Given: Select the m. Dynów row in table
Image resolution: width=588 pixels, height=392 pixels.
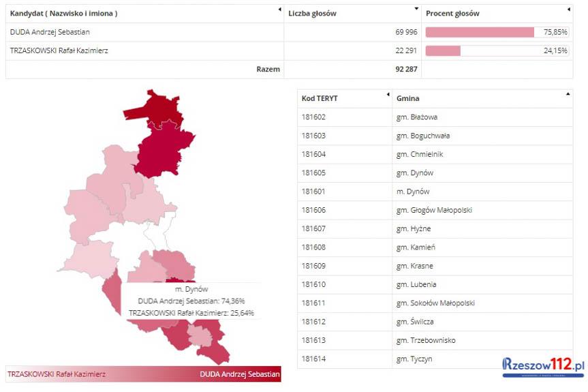Looking at the screenshot, I should [413, 192].
